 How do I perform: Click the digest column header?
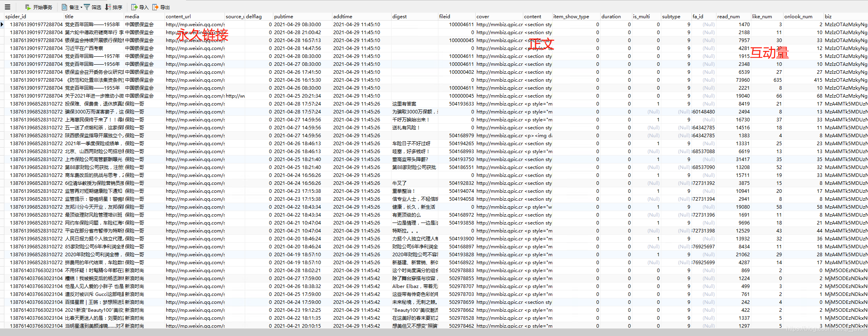pyautogui.click(x=415, y=16)
